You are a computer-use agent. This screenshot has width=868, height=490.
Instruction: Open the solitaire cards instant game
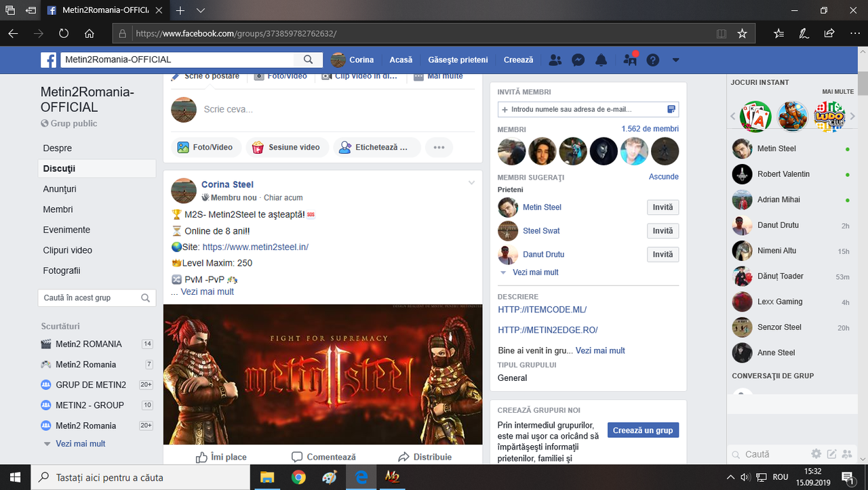click(755, 117)
